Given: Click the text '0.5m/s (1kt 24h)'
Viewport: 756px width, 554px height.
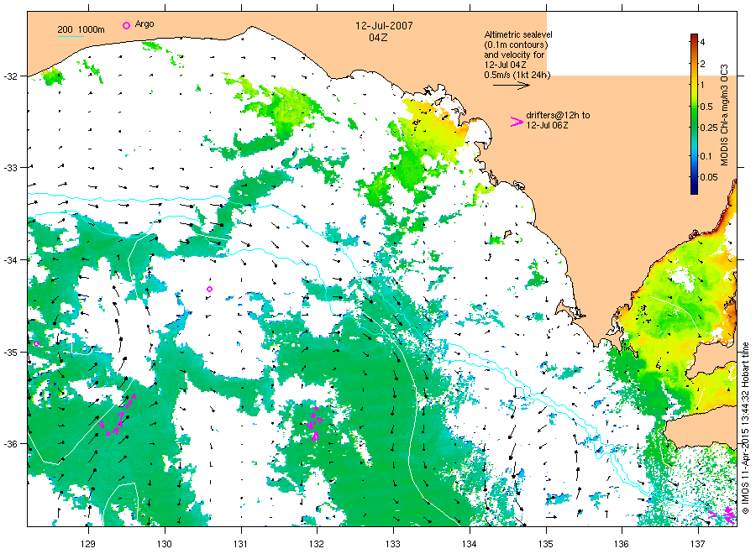Looking at the screenshot, I should click(517, 75).
